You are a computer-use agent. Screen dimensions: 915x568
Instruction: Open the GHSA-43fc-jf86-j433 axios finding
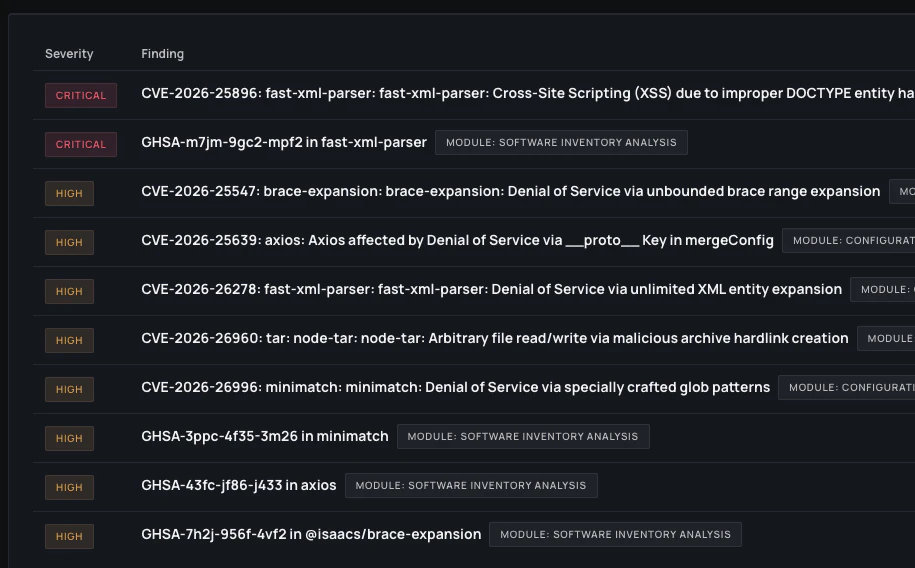(239, 485)
